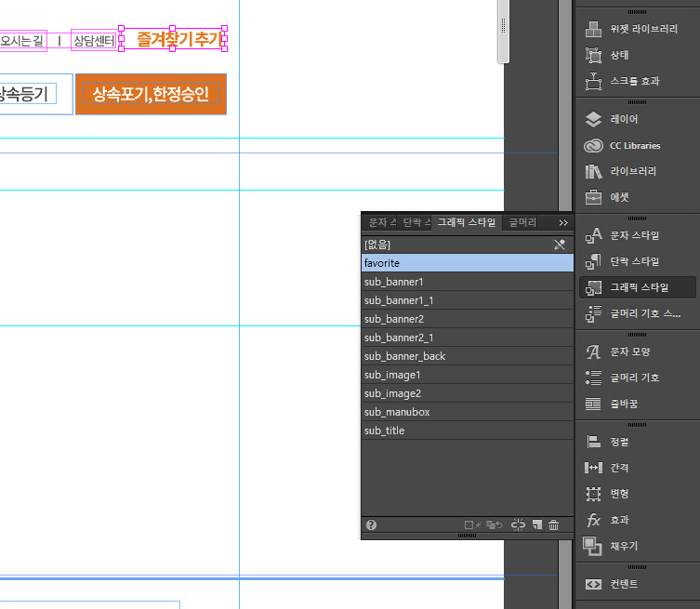The width and height of the screenshot is (700, 609).
Task: Open the 문자 스타일 panel icon
Action: (x=594, y=235)
